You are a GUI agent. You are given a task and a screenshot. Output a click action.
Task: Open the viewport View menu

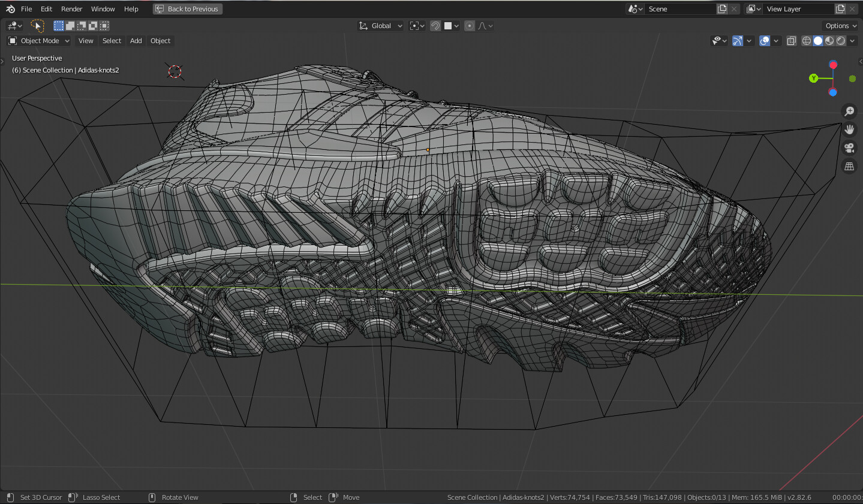tap(86, 41)
